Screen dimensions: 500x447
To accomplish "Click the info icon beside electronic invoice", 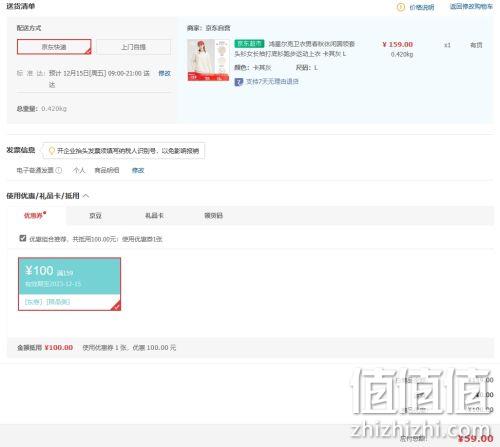I will point(59,170).
